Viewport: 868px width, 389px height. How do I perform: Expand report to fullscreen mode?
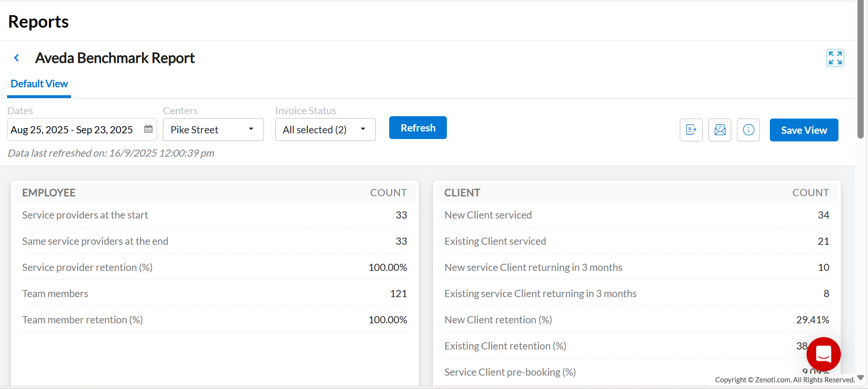pos(835,58)
